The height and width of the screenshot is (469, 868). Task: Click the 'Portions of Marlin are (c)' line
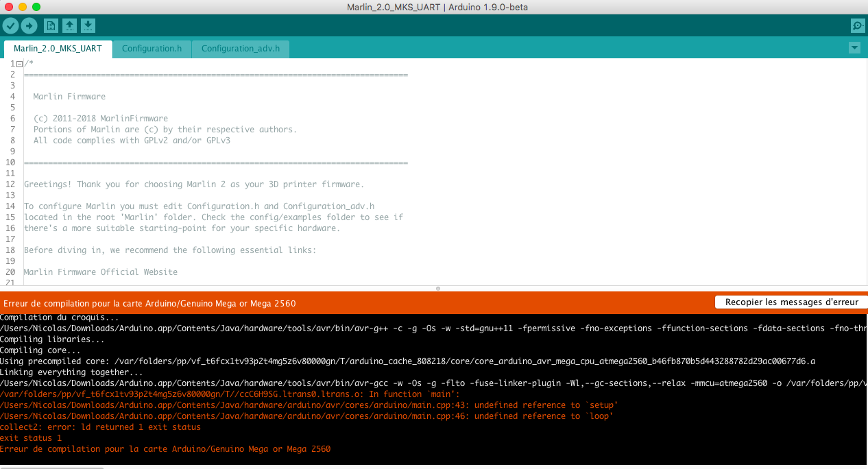click(165, 130)
